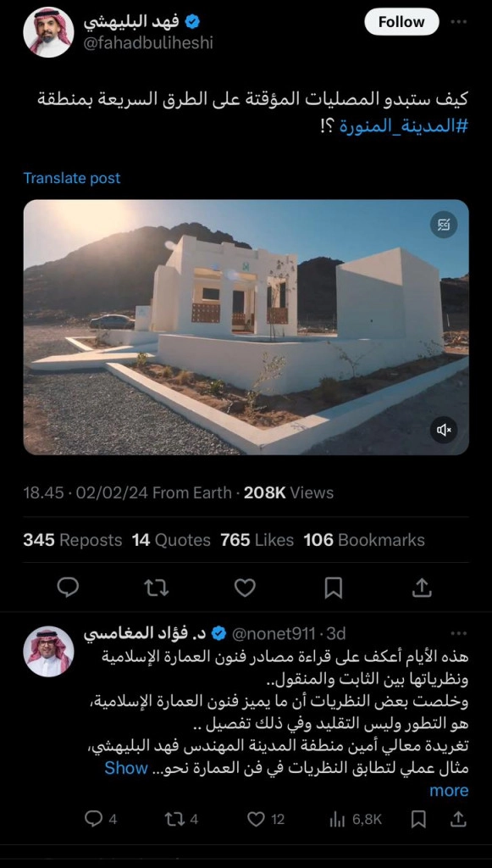The height and width of the screenshot is (868, 492).
Task: Repost the reply with 4 reposts
Action: 181,820
